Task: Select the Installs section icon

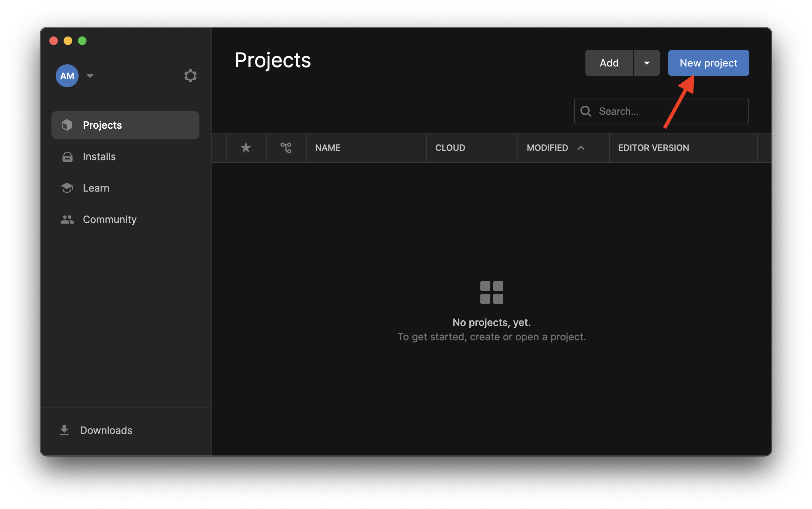Action: pyautogui.click(x=67, y=156)
